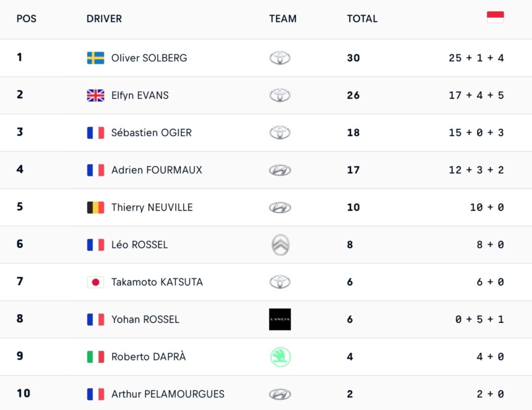Click Japan flag next to Takamoto Katsuta
Viewport: 532px width, 410px height.
click(96, 282)
